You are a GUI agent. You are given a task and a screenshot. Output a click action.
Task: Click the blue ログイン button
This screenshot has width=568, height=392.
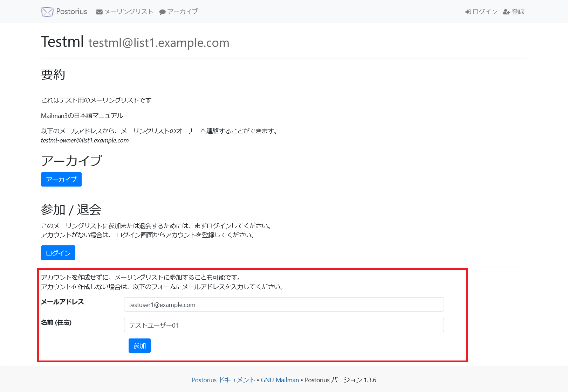point(58,253)
